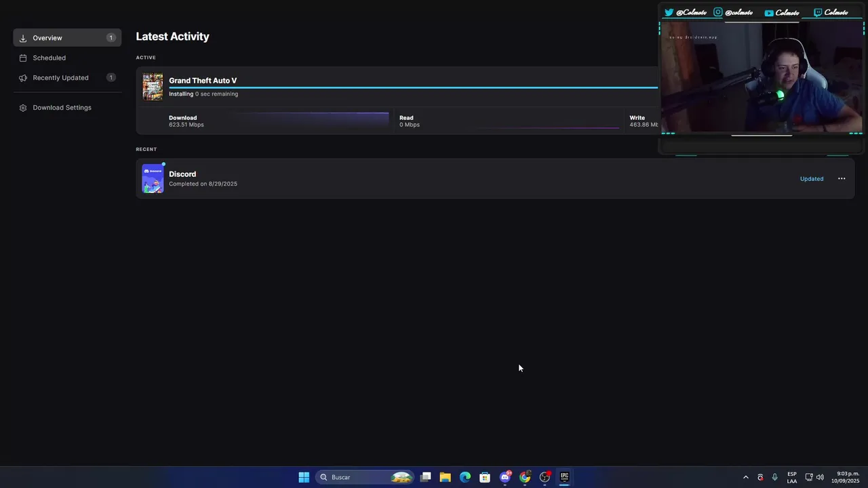The image size is (868, 488).
Task: Click the Download 623.51 Mbps value
Action: (x=186, y=125)
